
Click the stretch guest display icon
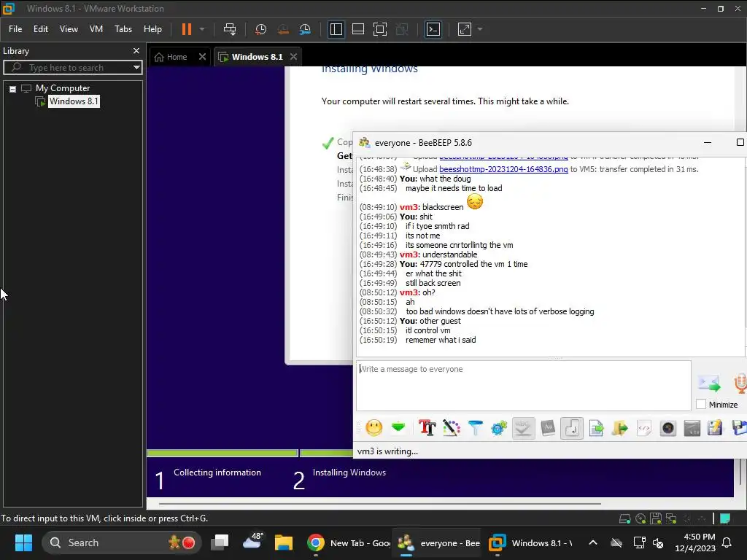pos(465,29)
